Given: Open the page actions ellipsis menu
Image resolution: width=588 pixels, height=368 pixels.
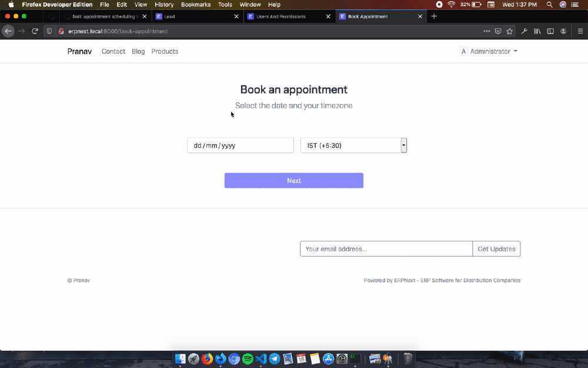Looking at the screenshot, I should pyautogui.click(x=486, y=31).
